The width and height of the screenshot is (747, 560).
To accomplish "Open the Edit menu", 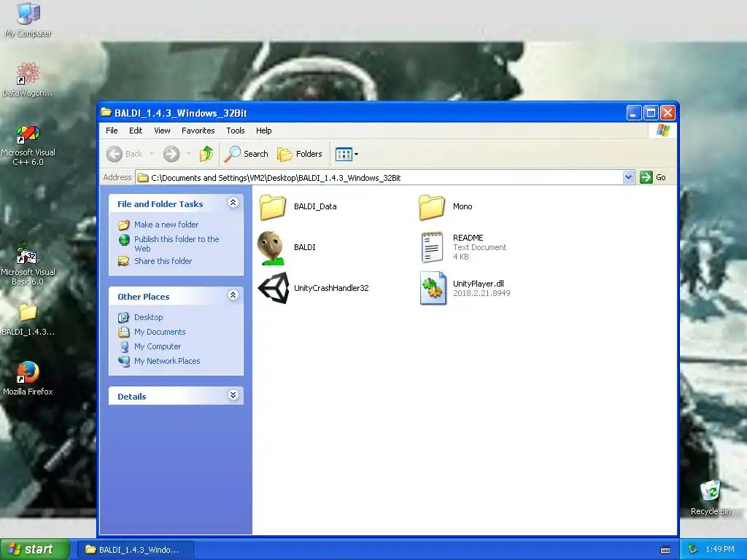I will 136,131.
